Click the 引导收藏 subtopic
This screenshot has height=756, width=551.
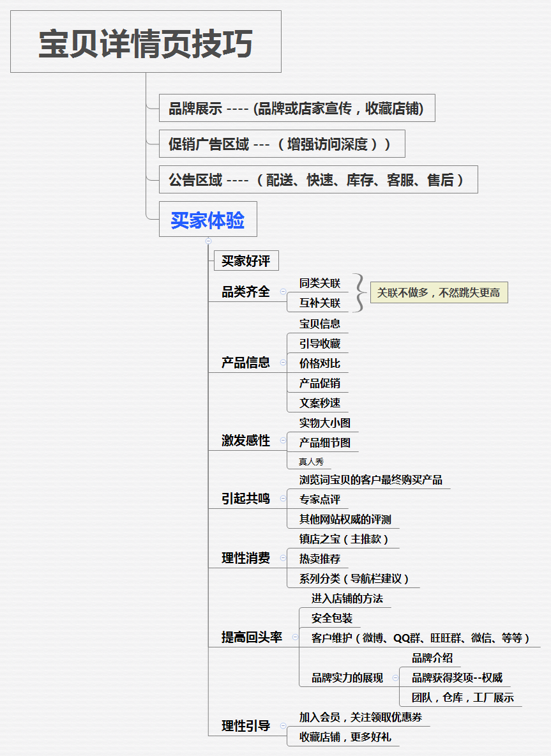pyautogui.click(x=320, y=344)
